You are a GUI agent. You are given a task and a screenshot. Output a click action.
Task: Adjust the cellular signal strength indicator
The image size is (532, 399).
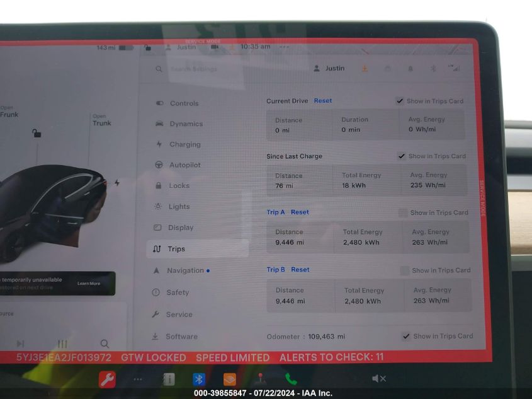coord(455,68)
